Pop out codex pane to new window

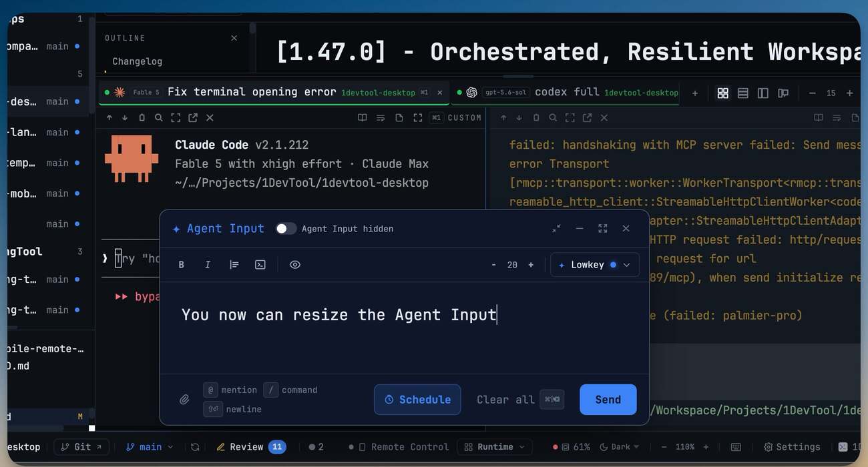[x=587, y=117]
